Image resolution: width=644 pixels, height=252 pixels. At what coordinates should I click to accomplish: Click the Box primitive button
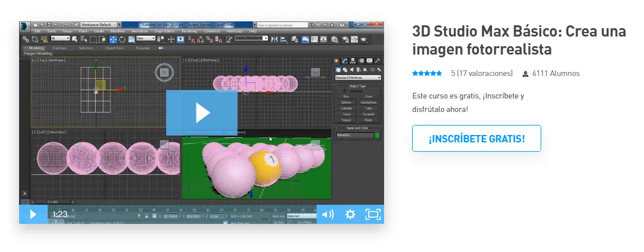click(346, 96)
